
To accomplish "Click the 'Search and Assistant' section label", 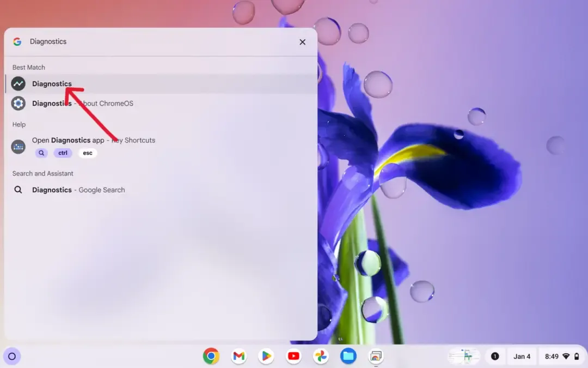I will pyautogui.click(x=43, y=173).
